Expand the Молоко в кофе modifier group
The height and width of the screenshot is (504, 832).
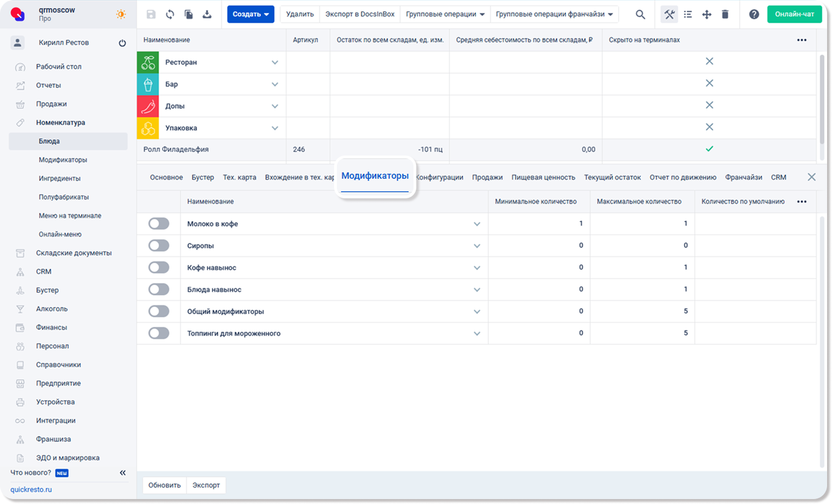pos(477,224)
